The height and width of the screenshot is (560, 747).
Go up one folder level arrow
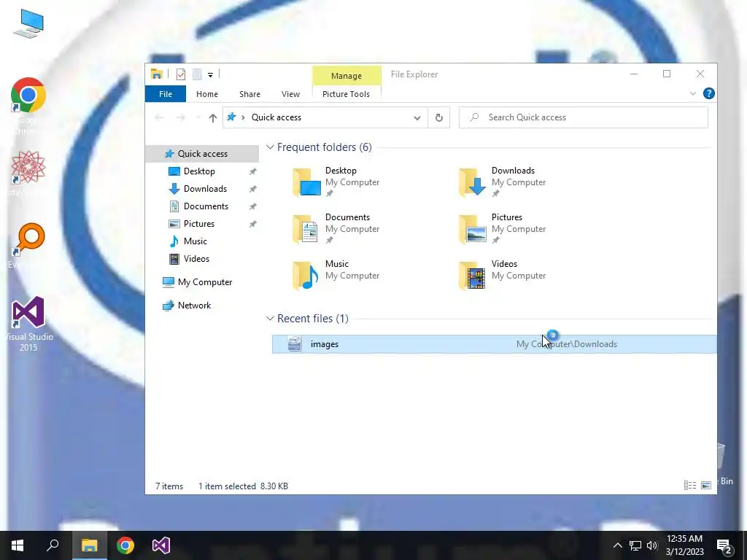[x=212, y=117]
